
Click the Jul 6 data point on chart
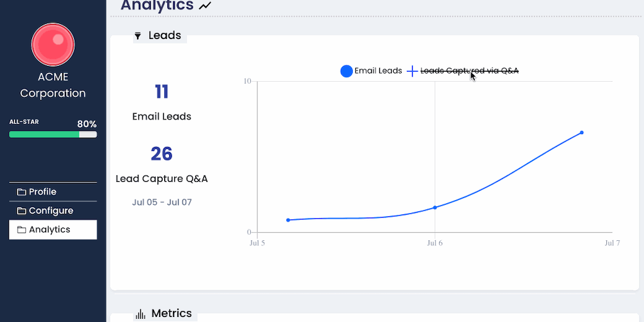[435, 208]
